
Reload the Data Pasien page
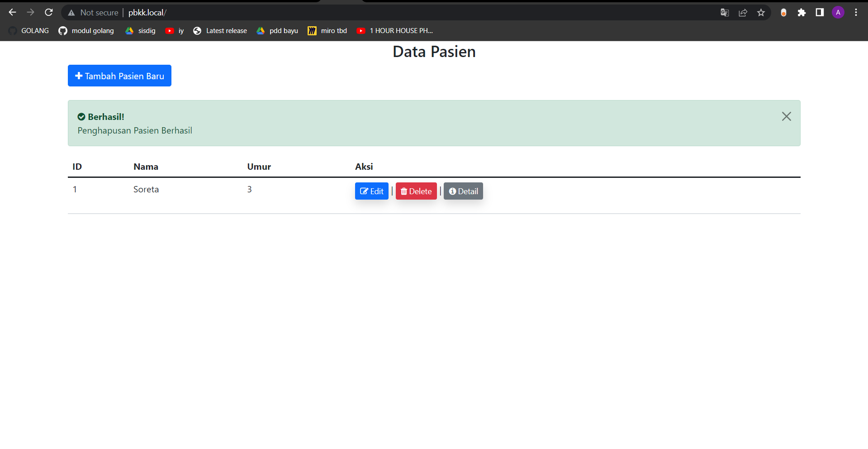(x=48, y=12)
